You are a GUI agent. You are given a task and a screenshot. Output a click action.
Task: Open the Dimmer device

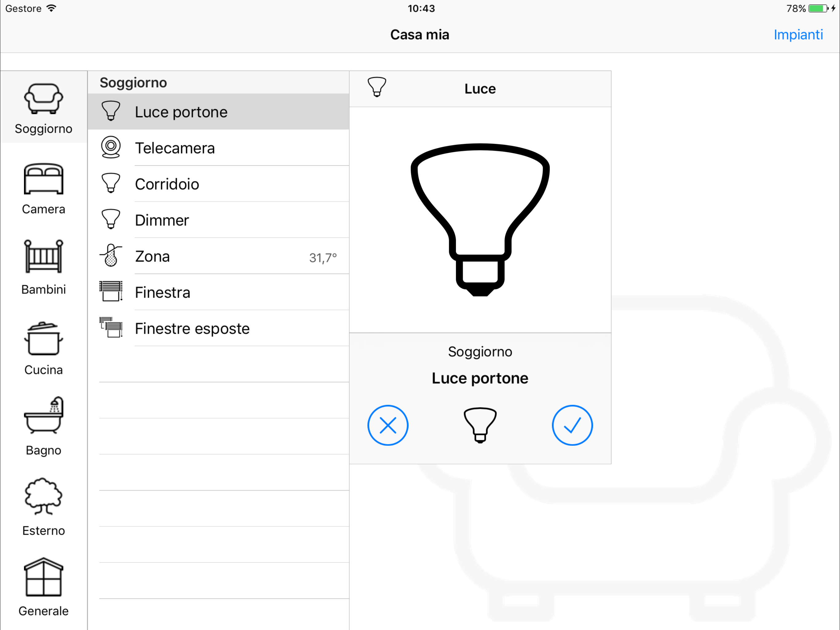point(162,220)
